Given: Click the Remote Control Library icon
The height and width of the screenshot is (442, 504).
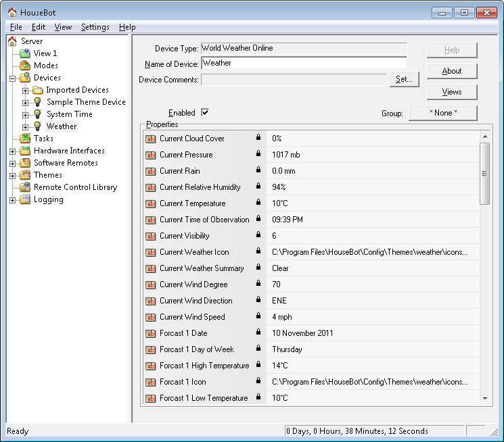Looking at the screenshot, I should [x=25, y=187].
